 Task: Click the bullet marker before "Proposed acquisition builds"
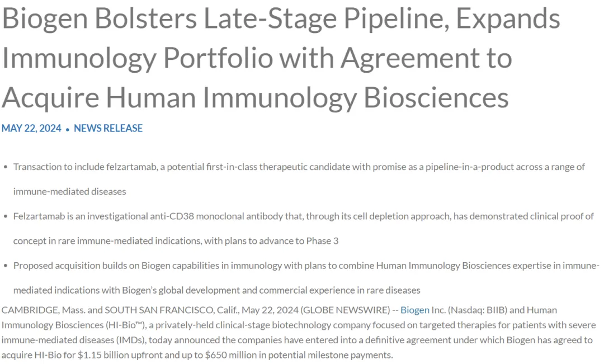[6, 266]
